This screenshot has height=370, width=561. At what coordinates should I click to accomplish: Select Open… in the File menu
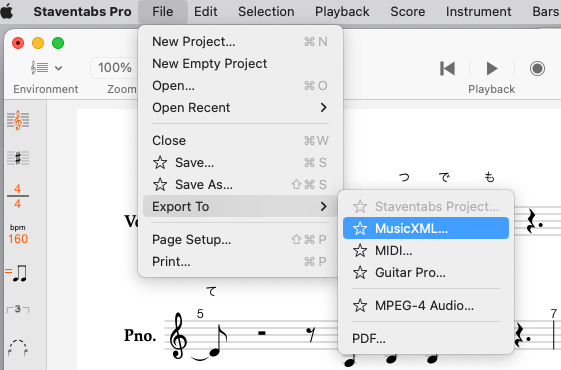point(240,86)
